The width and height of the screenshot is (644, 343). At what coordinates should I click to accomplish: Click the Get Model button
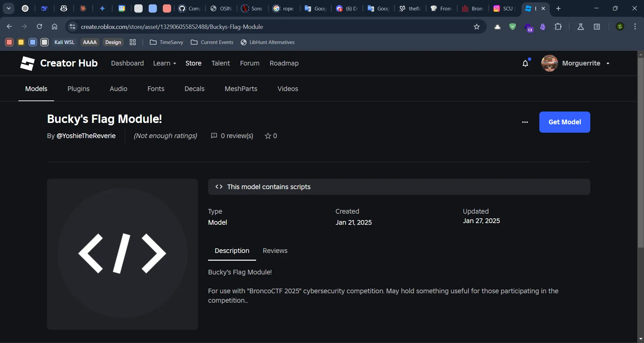[x=564, y=122]
